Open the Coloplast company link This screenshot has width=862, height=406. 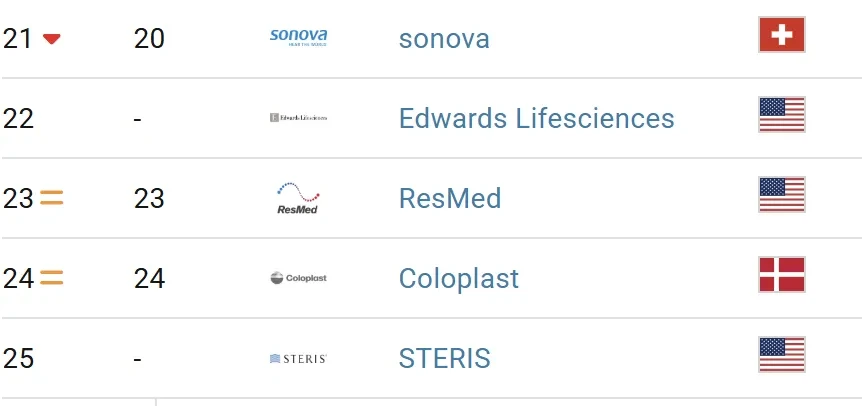coord(458,279)
